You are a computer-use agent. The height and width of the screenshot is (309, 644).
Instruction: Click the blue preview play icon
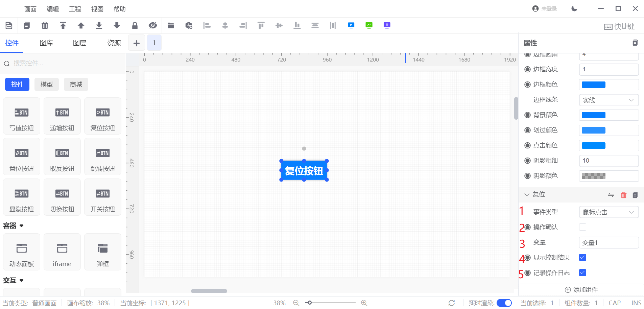pos(351,25)
